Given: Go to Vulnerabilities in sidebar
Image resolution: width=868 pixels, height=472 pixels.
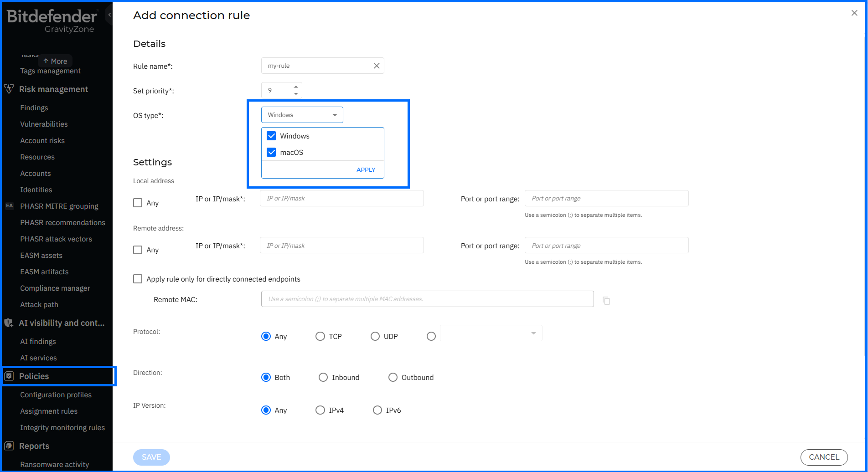Looking at the screenshot, I should coord(44,124).
